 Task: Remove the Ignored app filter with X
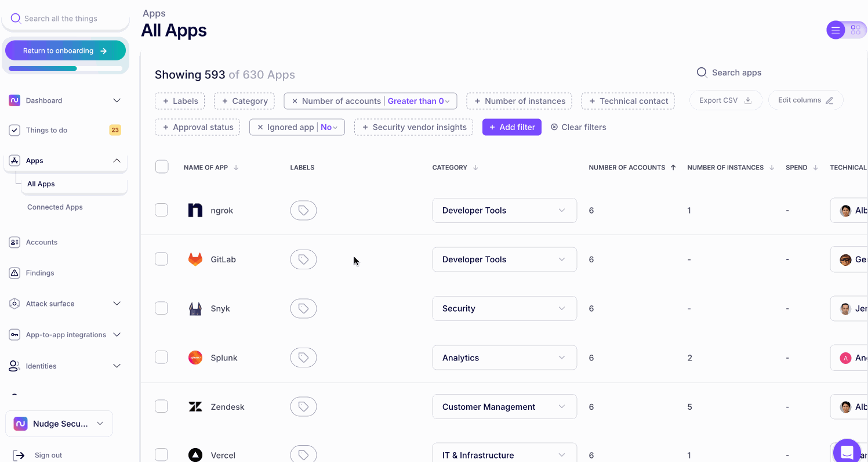click(x=260, y=127)
